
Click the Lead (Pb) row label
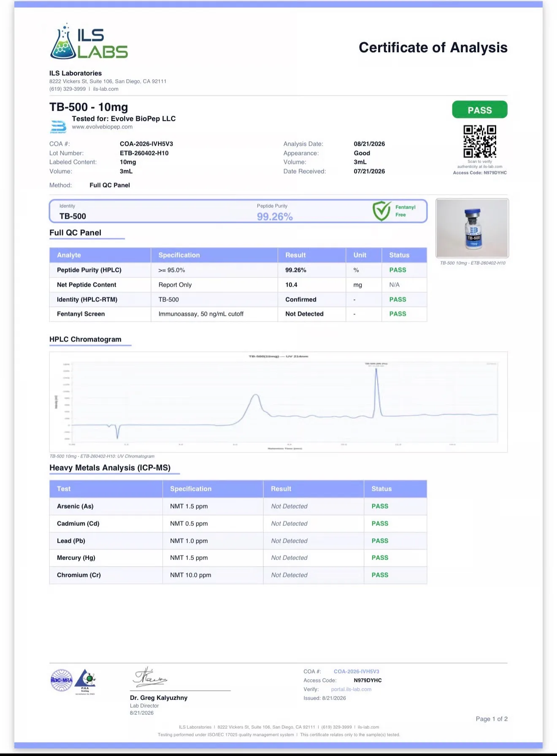point(71,541)
